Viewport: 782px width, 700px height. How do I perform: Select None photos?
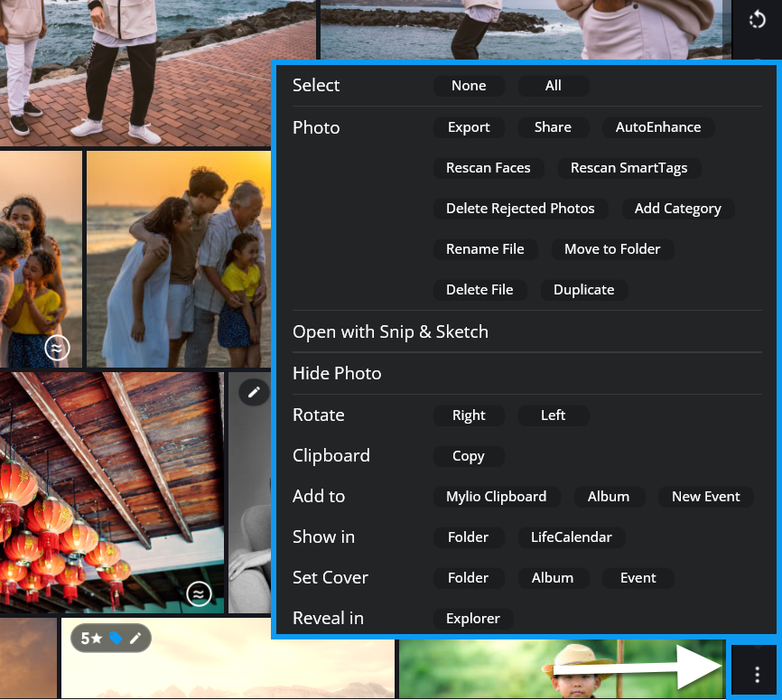pos(469,85)
